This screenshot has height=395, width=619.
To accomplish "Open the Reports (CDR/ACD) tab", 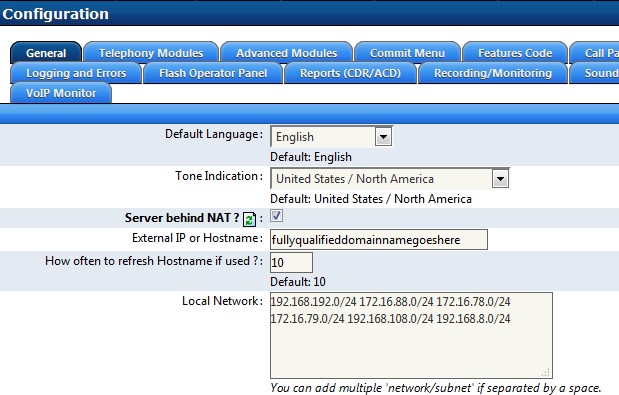I will (x=350, y=73).
